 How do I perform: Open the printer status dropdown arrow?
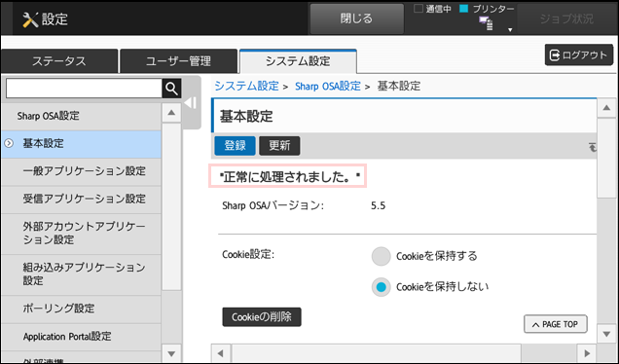point(510,30)
